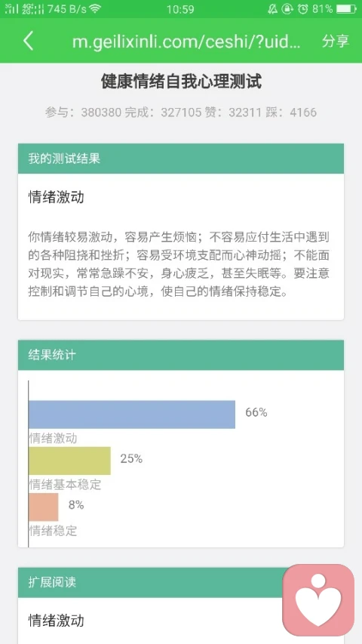Select the orange 8% 情绪稳定 bar
Viewport: 362px width, 644px height.
click(x=44, y=507)
